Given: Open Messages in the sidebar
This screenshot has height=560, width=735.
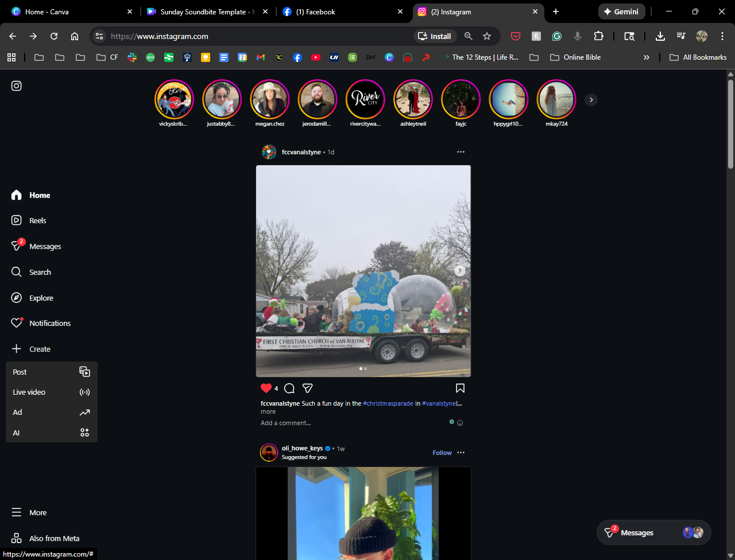Looking at the screenshot, I should 45,246.
